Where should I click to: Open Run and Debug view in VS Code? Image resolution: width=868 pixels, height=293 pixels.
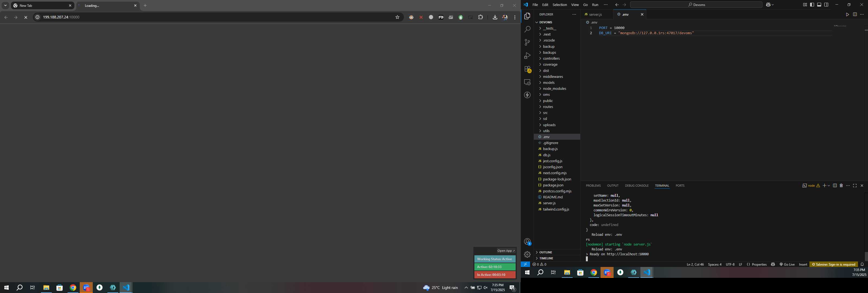point(527,56)
